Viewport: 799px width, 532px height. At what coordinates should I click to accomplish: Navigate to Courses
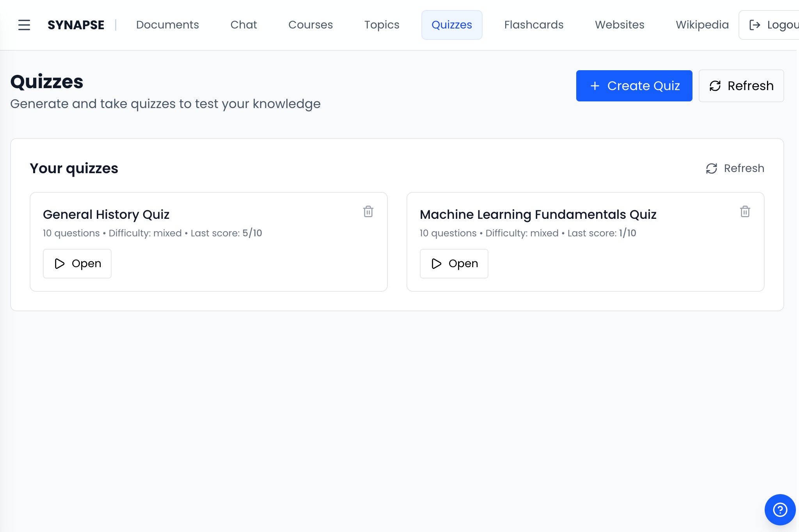[311, 25]
